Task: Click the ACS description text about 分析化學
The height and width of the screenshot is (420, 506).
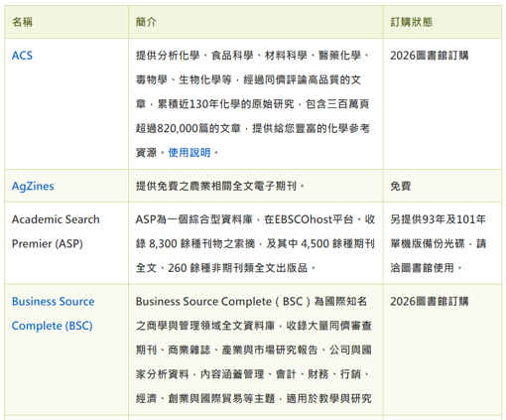Action: [253, 104]
